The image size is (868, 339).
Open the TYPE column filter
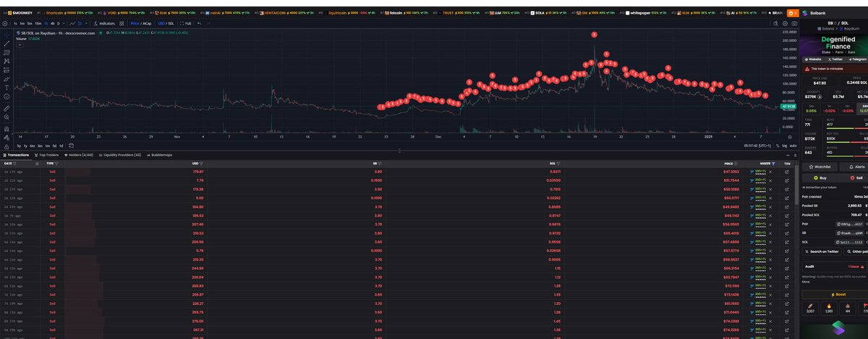pyautogui.click(x=56, y=164)
